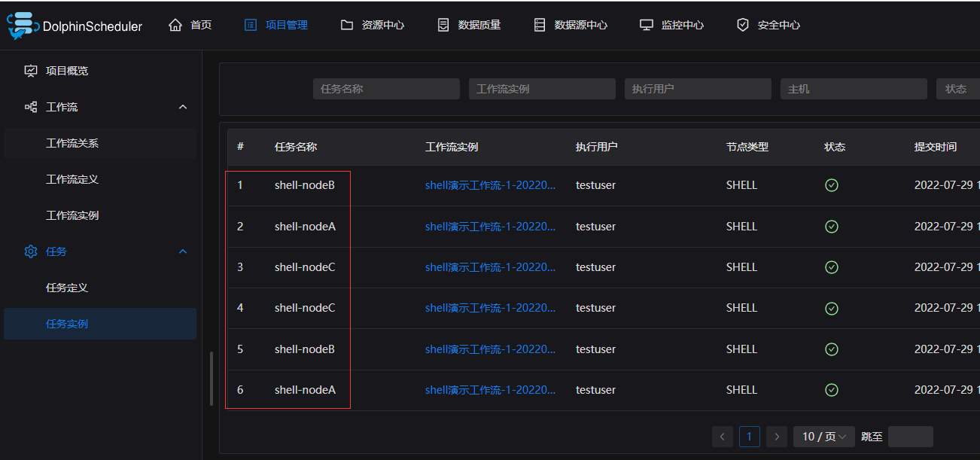Screen dimensions: 980x460
Task: Select page 1 in pagination
Action: [750, 437]
